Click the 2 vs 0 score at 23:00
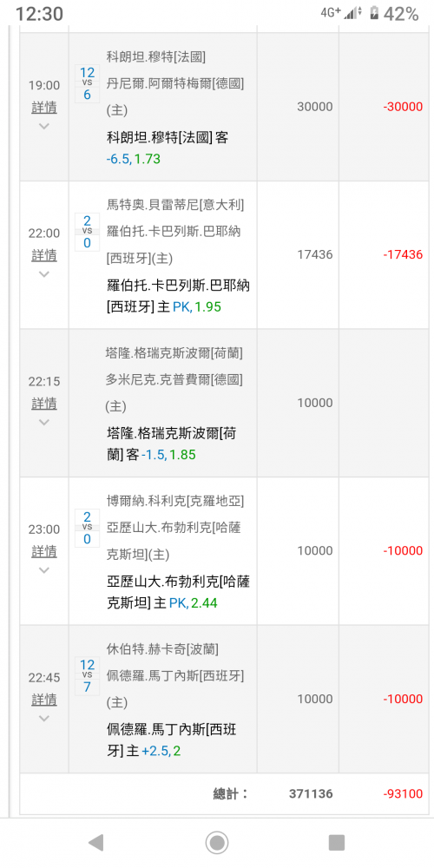Screen dimensions: 434x868 pos(87,528)
